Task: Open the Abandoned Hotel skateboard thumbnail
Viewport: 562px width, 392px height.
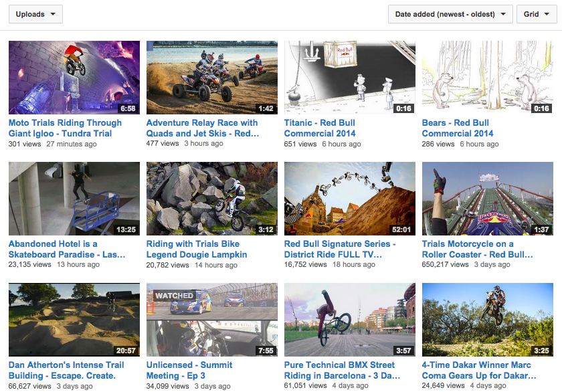Action: coord(74,199)
